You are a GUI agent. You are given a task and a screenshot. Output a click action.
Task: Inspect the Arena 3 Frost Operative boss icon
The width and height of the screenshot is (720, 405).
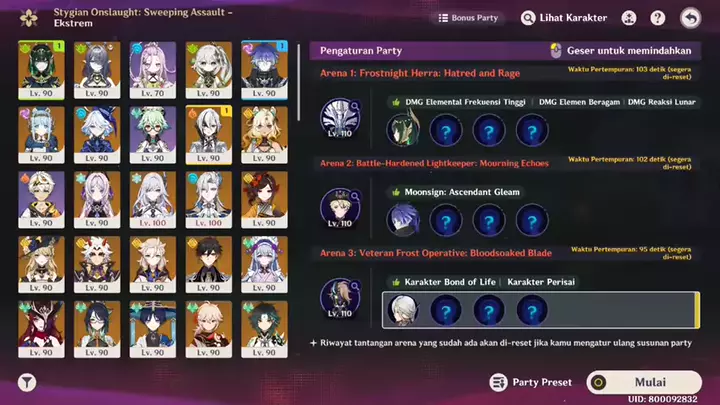click(x=340, y=298)
